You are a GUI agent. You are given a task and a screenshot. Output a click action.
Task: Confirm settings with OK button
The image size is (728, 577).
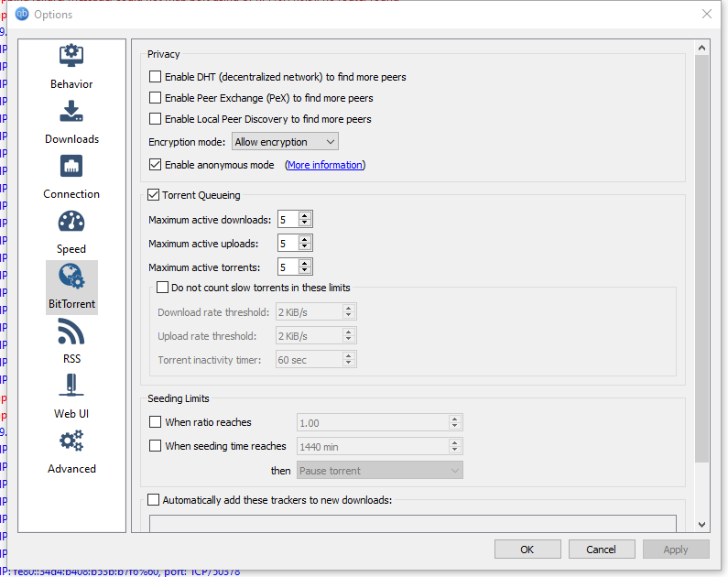pyautogui.click(x=527, y=550)
